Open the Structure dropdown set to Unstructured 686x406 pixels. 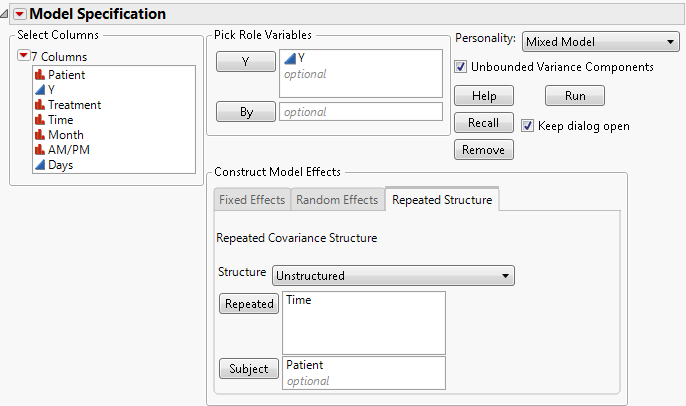point(394,275)
